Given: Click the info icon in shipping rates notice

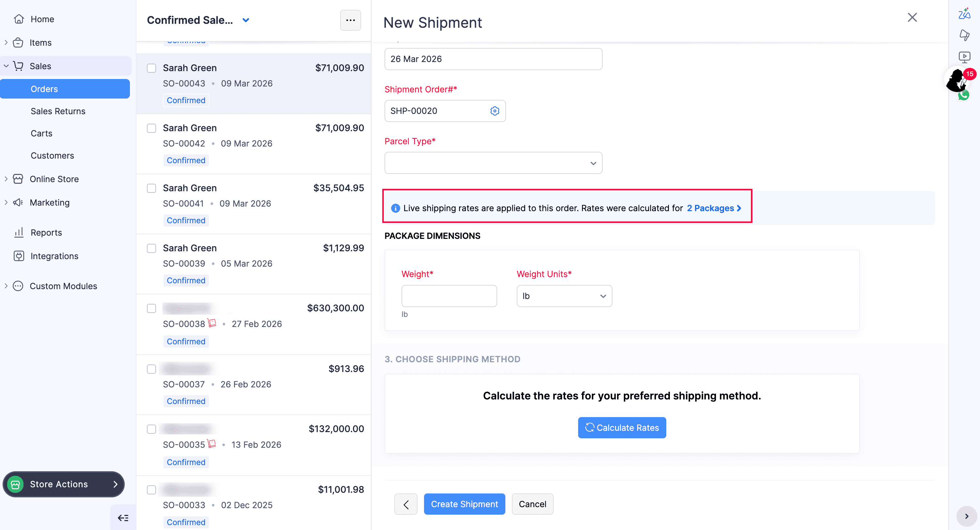Looking at the screenshot, I should point(396,208).
